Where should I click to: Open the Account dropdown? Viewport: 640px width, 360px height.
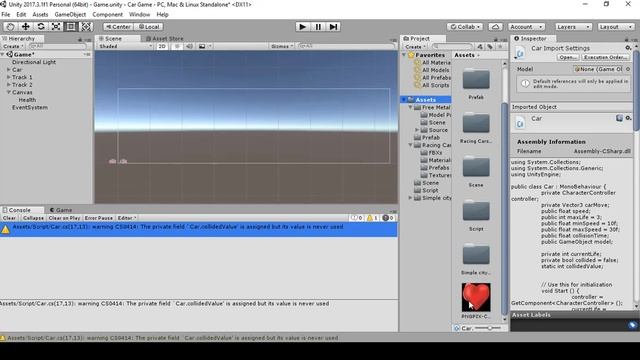527,27
